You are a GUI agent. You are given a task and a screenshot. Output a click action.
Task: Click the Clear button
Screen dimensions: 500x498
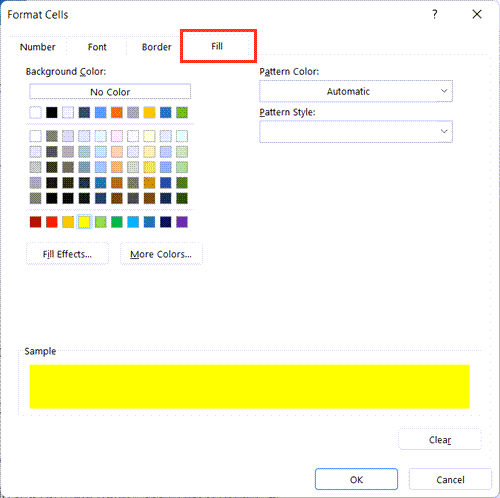440,439
